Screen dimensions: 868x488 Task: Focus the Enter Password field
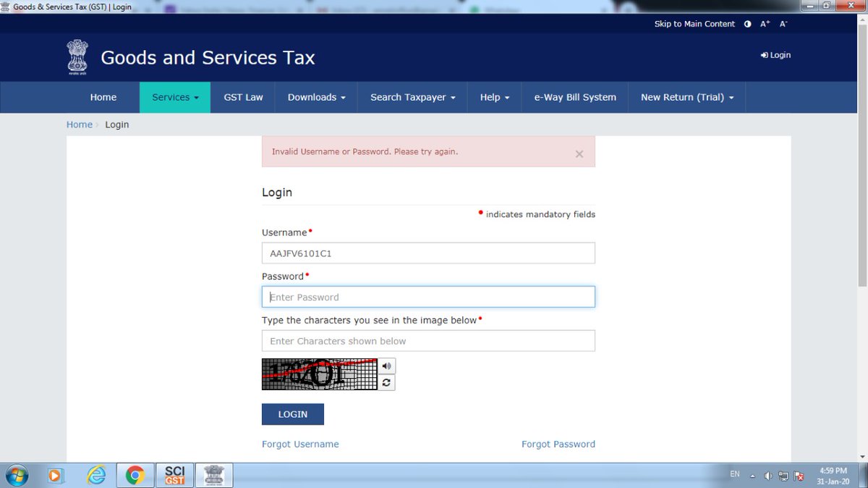(x=428, y=297)
